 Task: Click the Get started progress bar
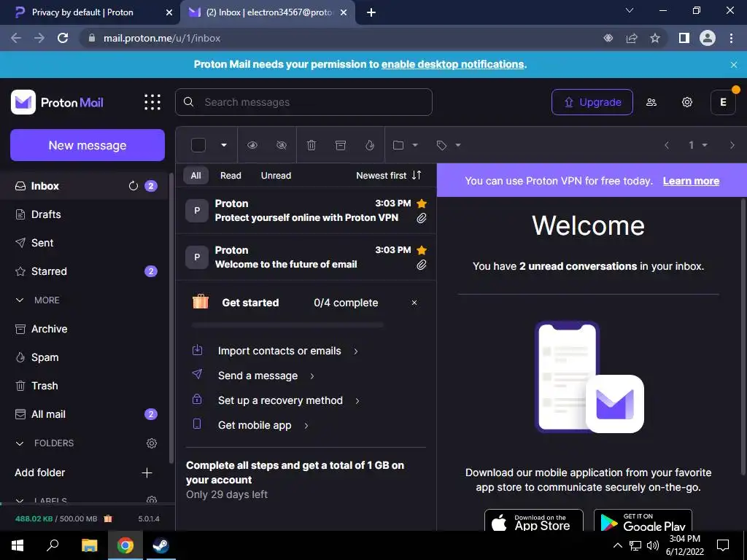[287, 325]
